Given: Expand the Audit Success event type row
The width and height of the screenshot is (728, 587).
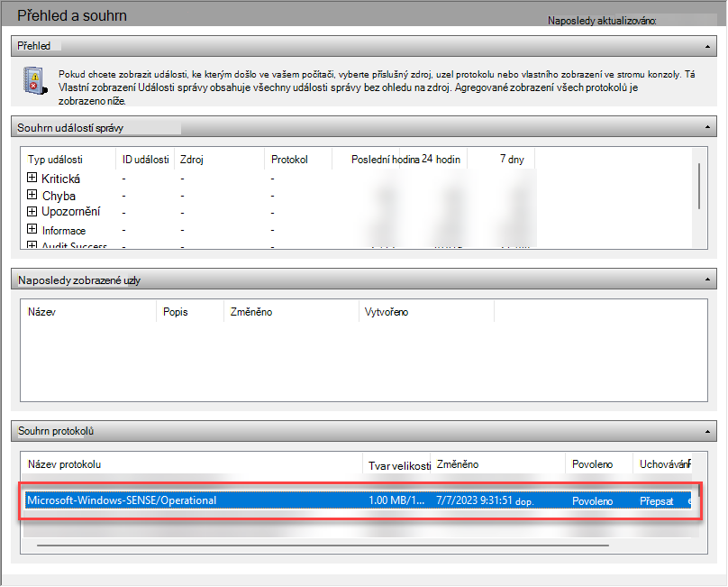Looking at the screenshot, I should (32, 244).
